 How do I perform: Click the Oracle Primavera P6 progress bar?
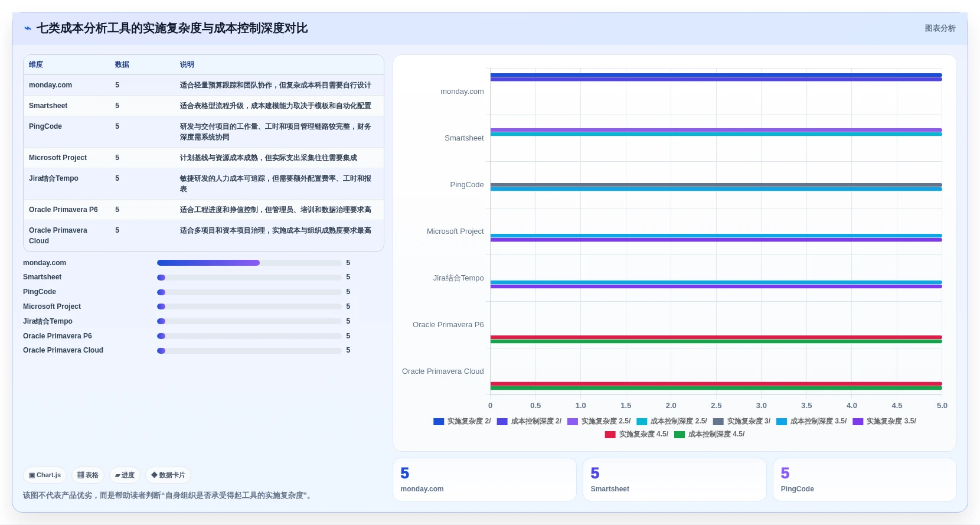(249, 336)
